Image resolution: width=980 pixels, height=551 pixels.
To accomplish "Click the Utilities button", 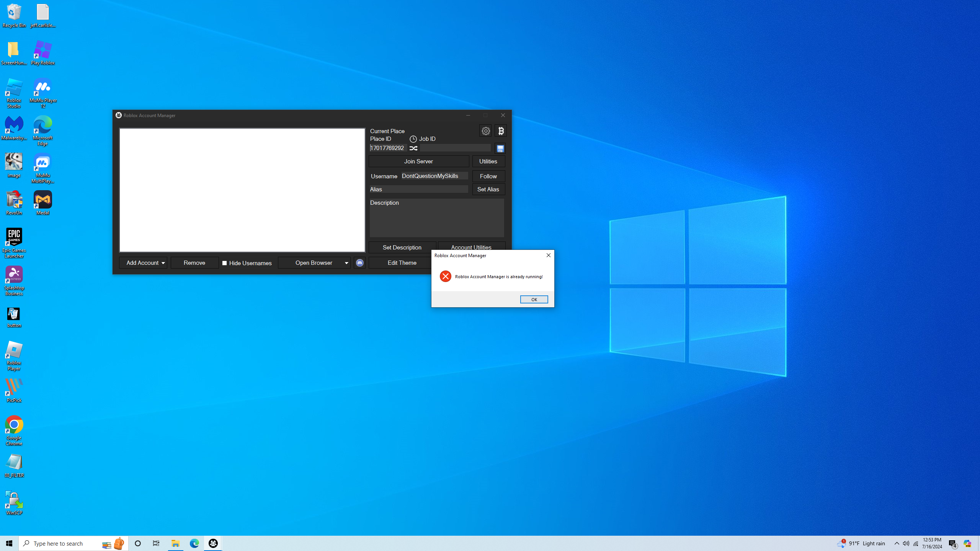I will point(488,161).
